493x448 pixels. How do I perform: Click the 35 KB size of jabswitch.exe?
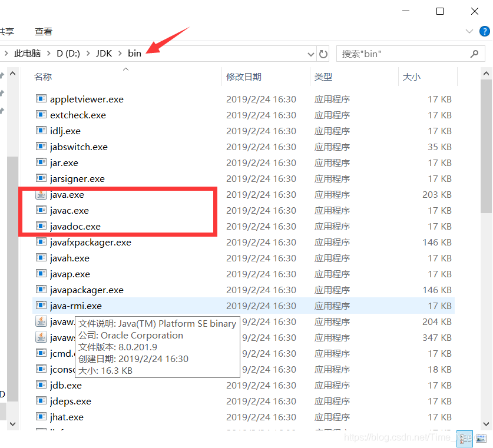[439, 147]
